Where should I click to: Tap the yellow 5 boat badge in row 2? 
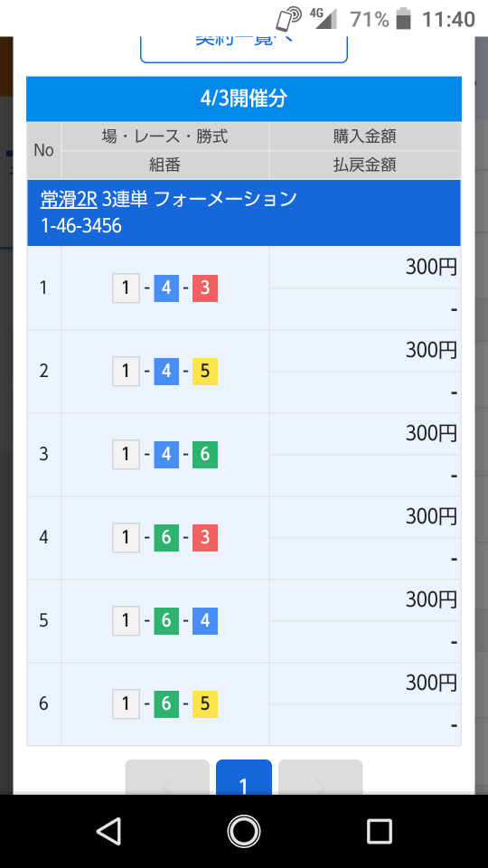205,372
